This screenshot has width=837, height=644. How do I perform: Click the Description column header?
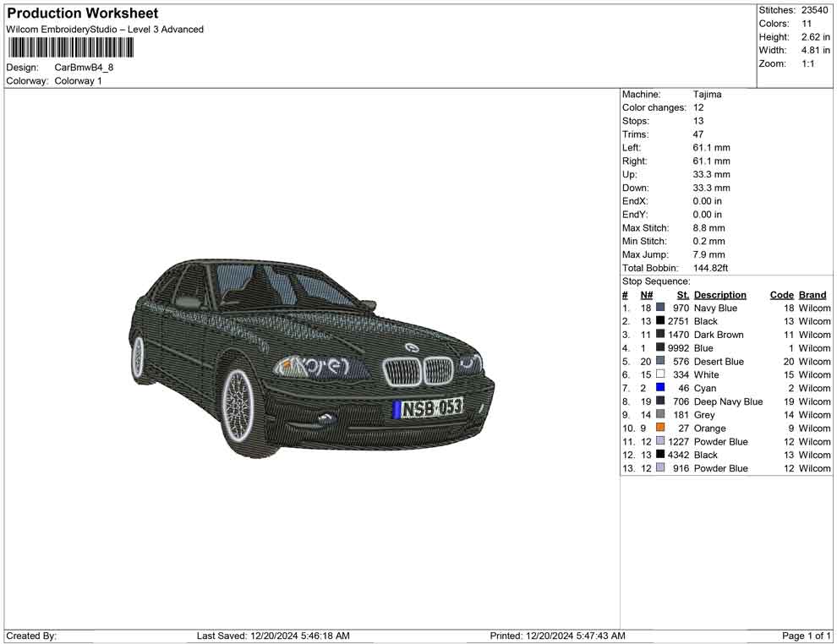click(719, 294)
